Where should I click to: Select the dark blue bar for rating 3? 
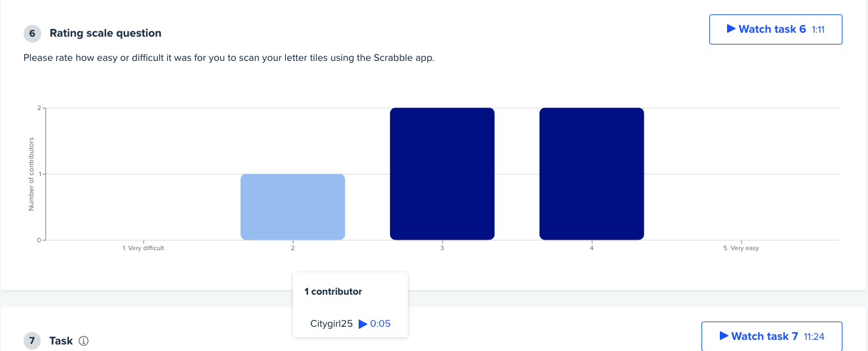click(442, 174)
